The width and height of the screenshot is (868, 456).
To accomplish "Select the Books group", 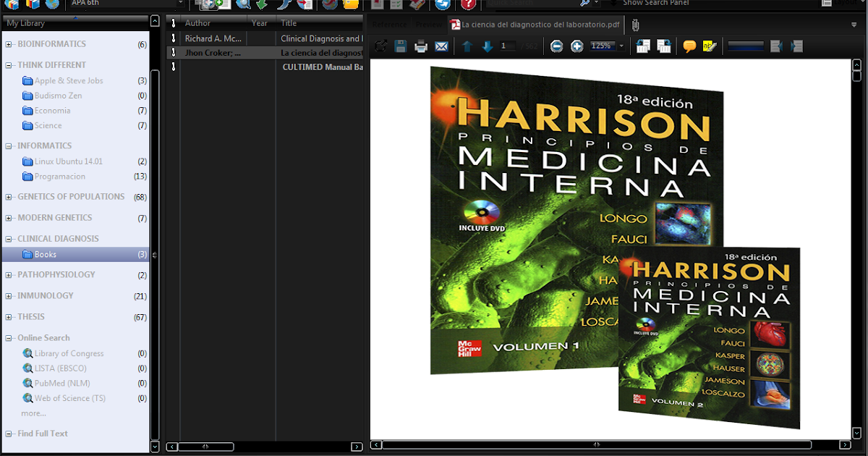I will (75, 254).
